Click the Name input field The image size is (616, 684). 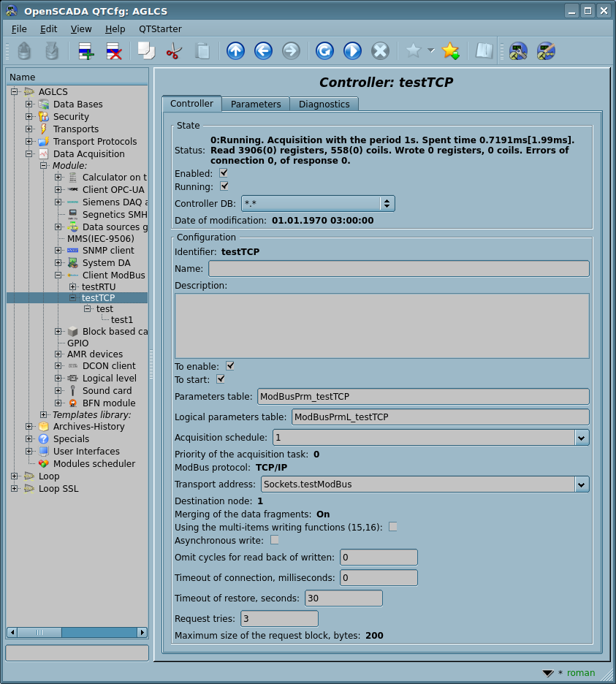point(399,269)
